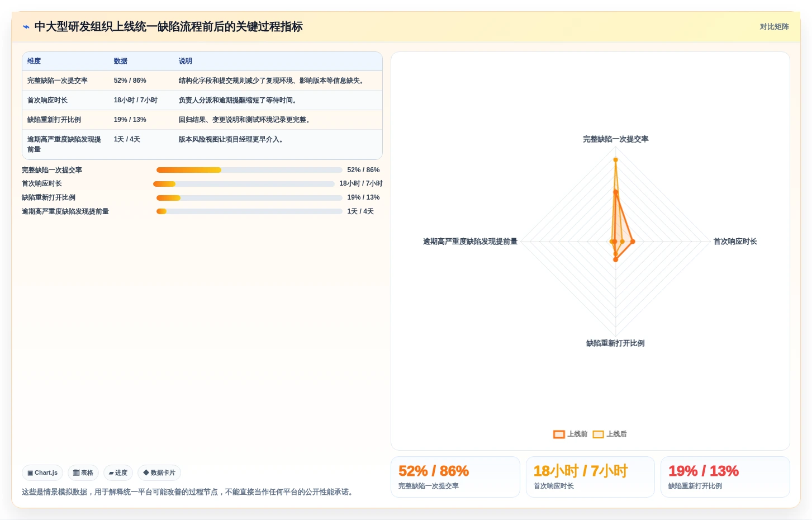This screenshot has height=520, width=812.
Task: Click table cell 缺陷重新打开比例
Action: coord(54,120)
